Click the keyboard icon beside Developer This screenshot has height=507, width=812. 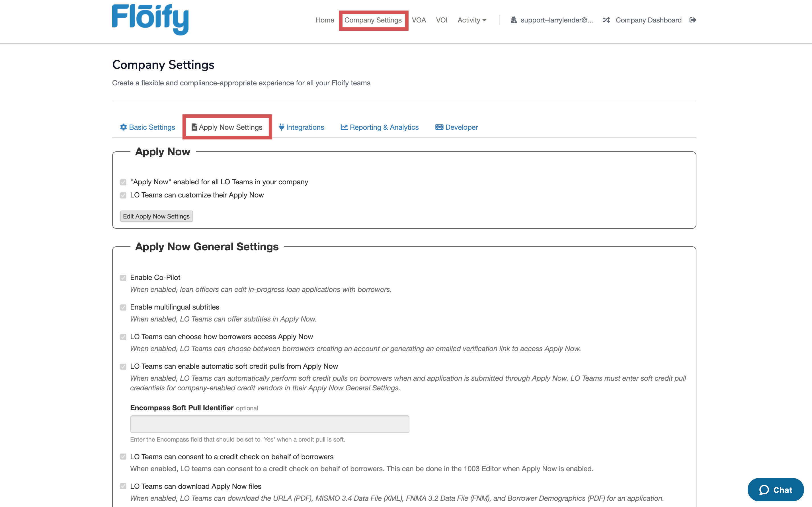[439, 127]
